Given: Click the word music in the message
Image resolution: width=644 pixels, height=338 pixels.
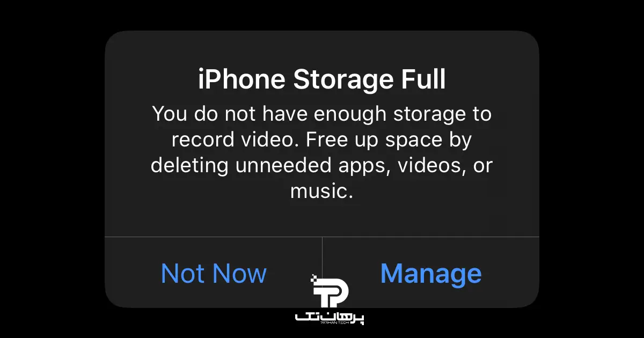Looking at the screenshot, I should coord(319,191).
